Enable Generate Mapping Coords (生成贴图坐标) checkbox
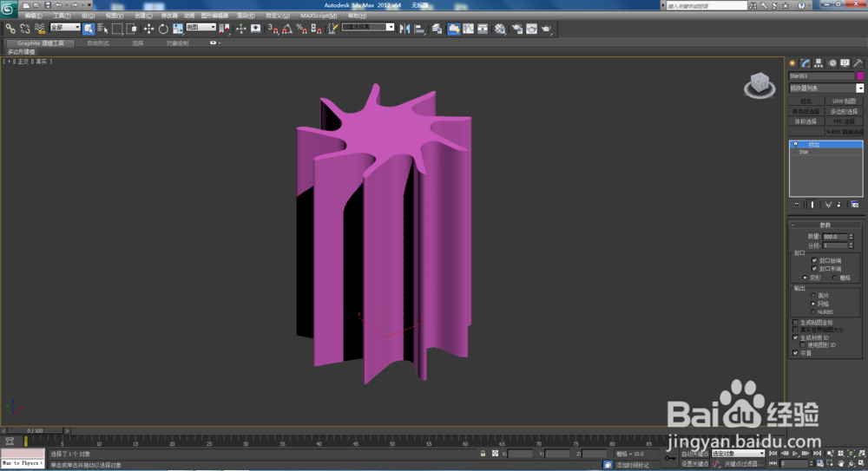The height and width of the screenshot is (471, 868). (795, 322)
